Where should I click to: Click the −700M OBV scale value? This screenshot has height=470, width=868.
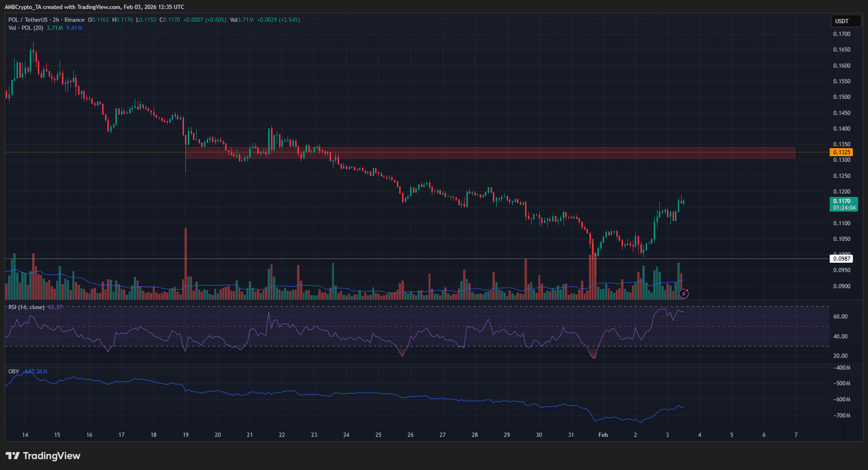tap(841, 416)
